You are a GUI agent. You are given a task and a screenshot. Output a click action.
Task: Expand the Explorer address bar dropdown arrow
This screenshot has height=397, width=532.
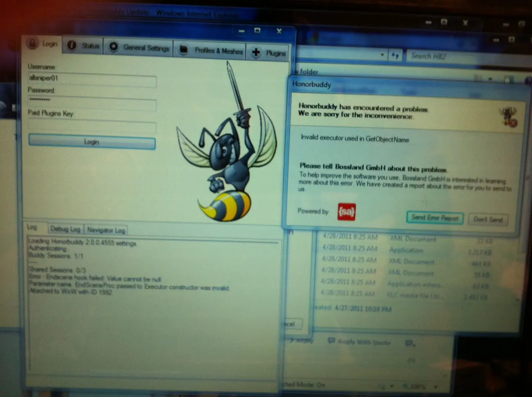tap(382, 55)
